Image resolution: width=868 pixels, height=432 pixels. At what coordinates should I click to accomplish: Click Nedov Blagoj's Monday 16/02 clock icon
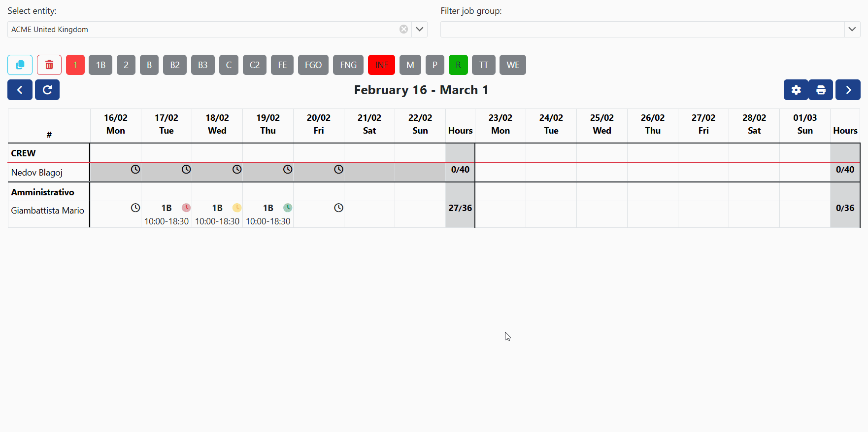135,169
